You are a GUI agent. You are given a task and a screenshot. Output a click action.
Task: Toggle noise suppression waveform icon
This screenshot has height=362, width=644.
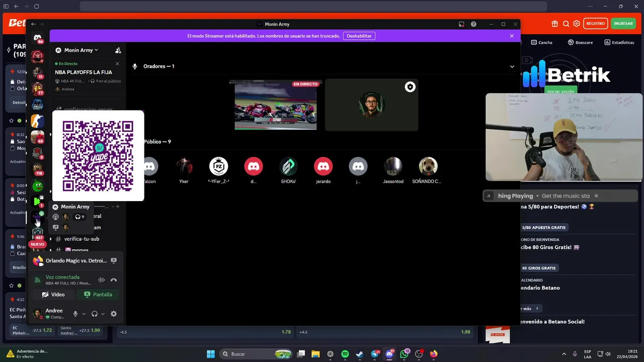point(101,280)
